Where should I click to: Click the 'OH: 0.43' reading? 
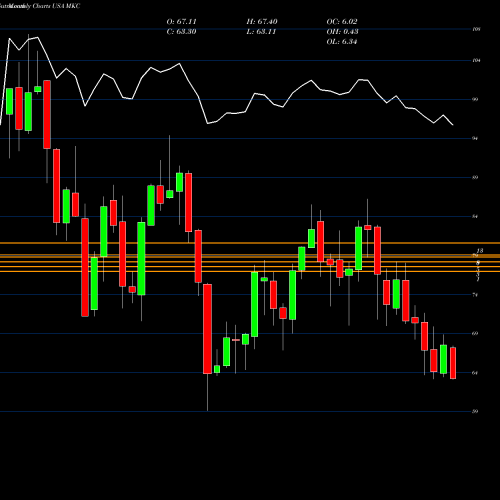[342, 32]
